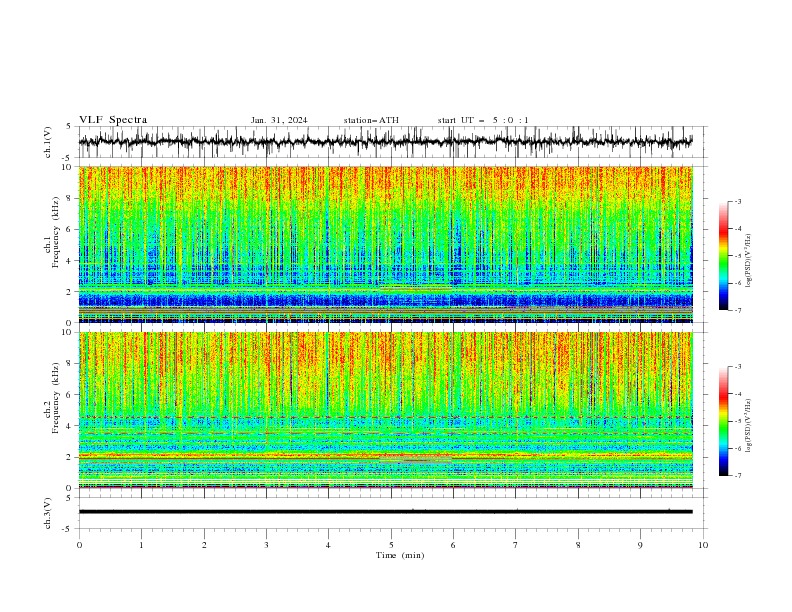
Task: Click time axis tick label "0"
Action: click(x=79, y=545)
